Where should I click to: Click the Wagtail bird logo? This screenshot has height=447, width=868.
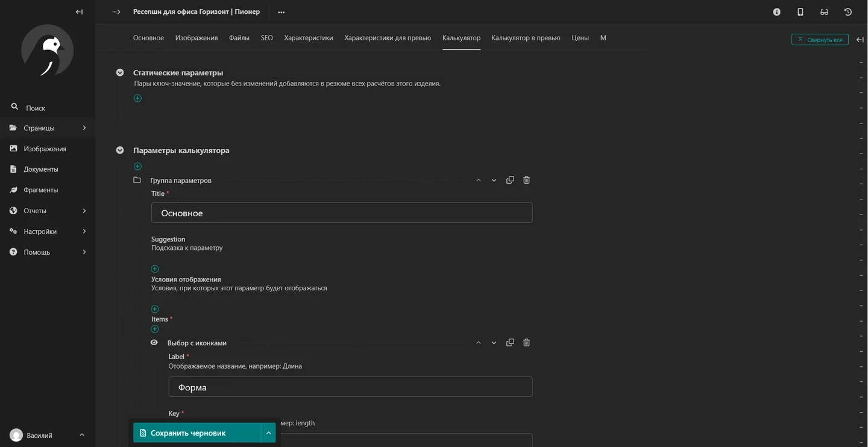pos(48,51)
